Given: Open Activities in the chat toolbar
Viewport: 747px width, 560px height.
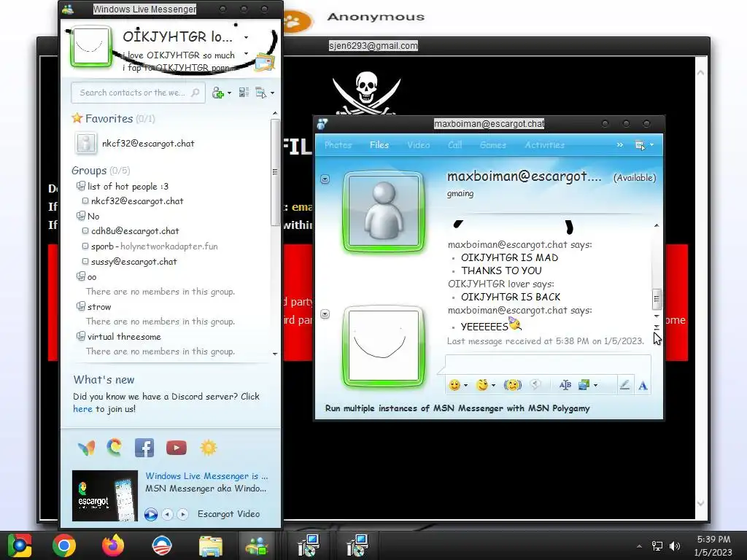Looking at the screenshot, I should click(x=544, y=145).
